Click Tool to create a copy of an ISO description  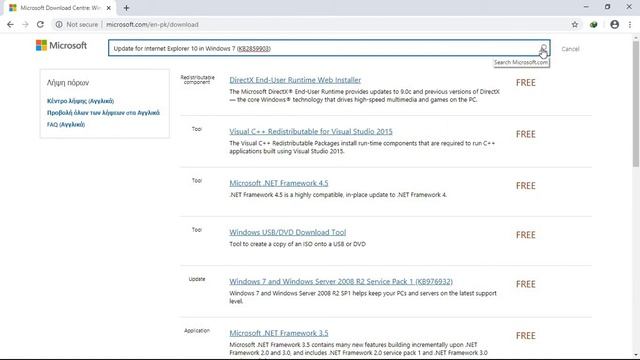(298, 244)
